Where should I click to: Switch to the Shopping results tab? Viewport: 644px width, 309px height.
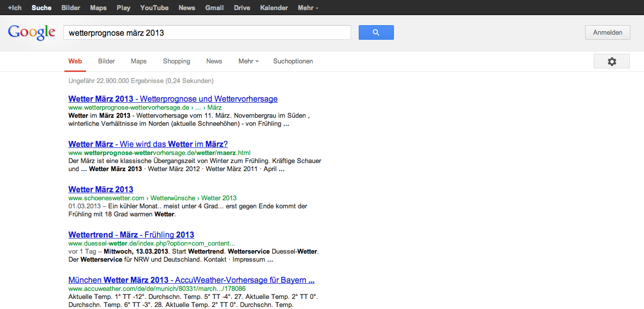click(177, 61)
